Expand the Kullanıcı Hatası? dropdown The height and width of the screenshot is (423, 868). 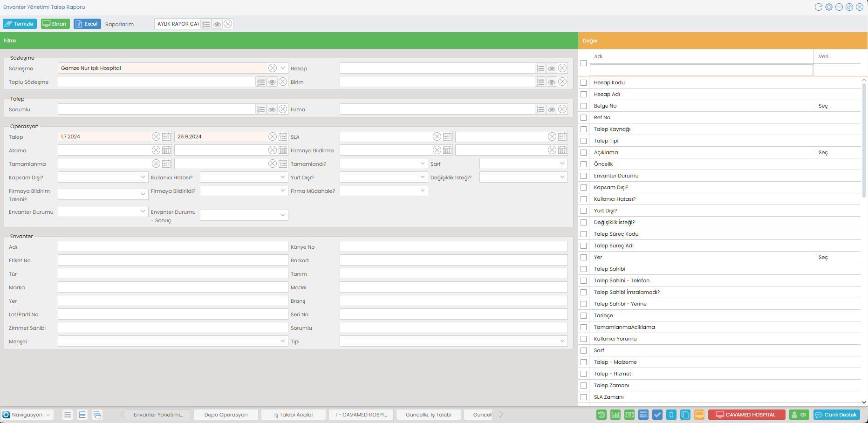tap(283, 177)
